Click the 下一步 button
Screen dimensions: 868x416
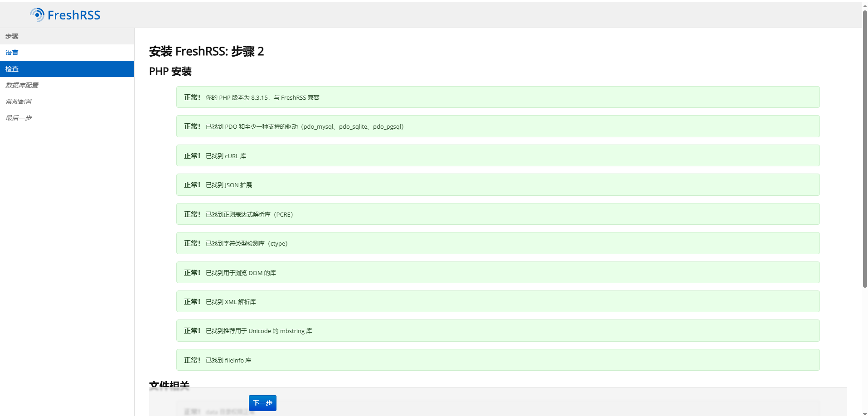(262, 403)
